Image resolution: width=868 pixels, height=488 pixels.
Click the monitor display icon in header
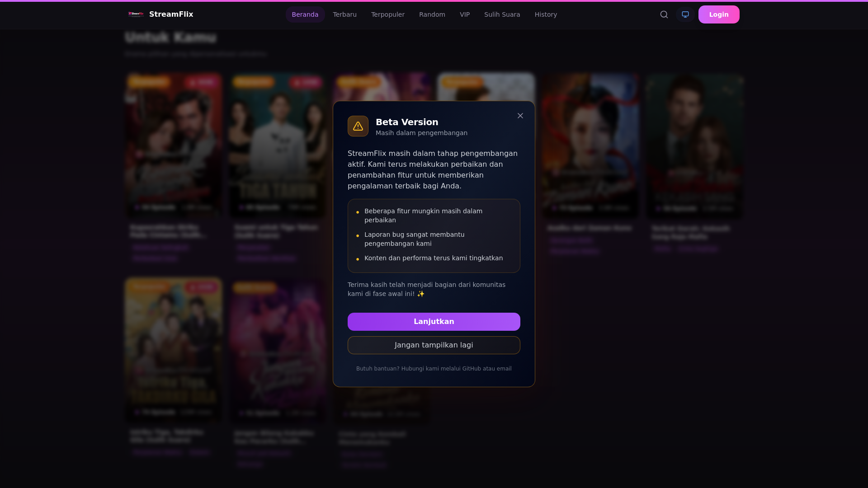click(685, 14)
